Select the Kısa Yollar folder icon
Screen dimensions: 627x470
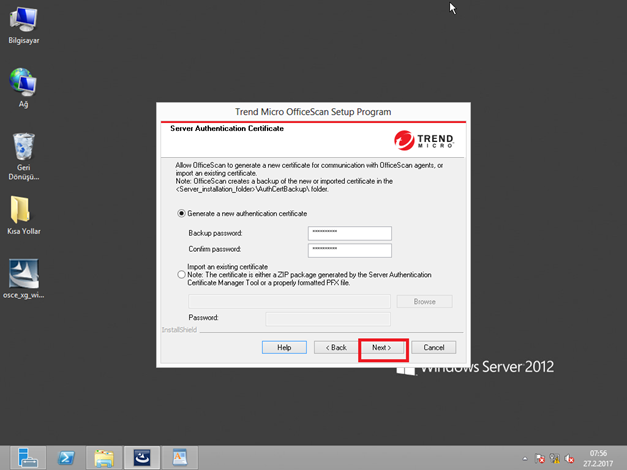coord(24,215)
